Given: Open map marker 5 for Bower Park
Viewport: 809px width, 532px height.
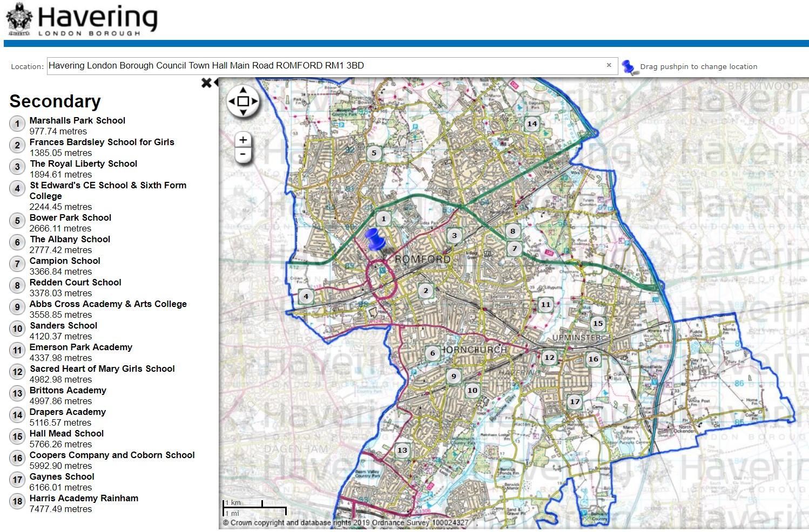Looking at the screenshot, I should pos(374,153).
